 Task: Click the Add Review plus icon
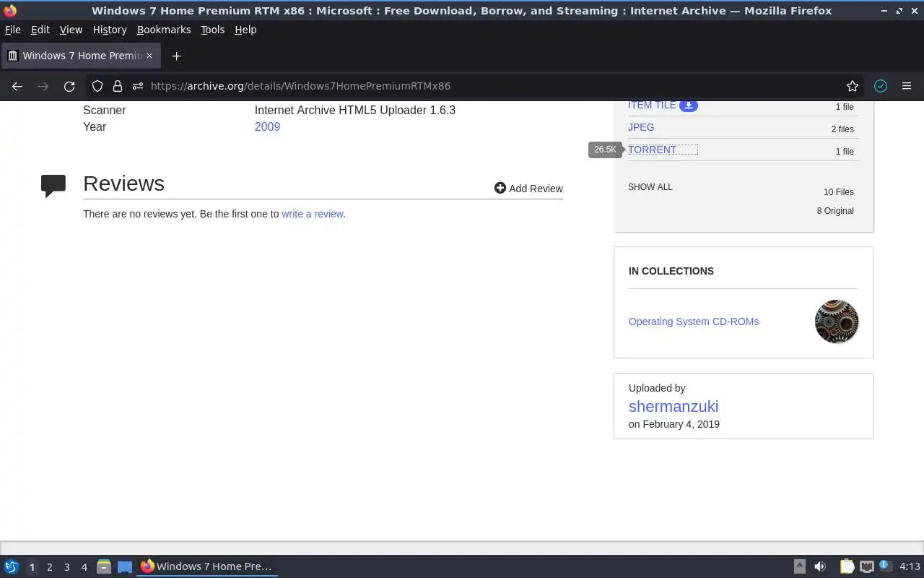click(500, 188)
